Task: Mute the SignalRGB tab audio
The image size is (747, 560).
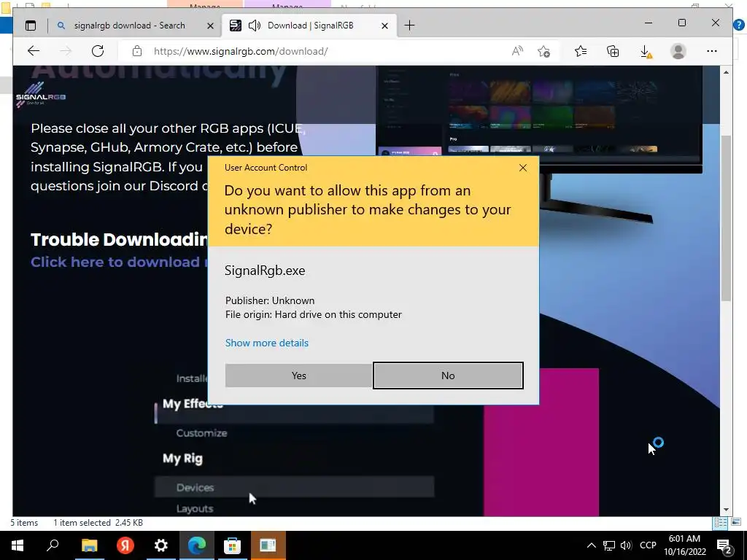Action: click(x=255, y=26)
